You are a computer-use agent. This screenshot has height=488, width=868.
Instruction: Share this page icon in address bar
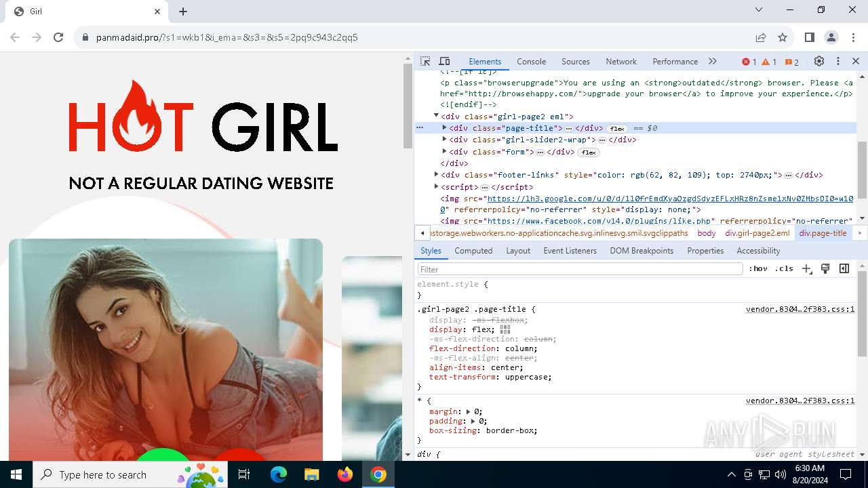(x=761, y=37)
